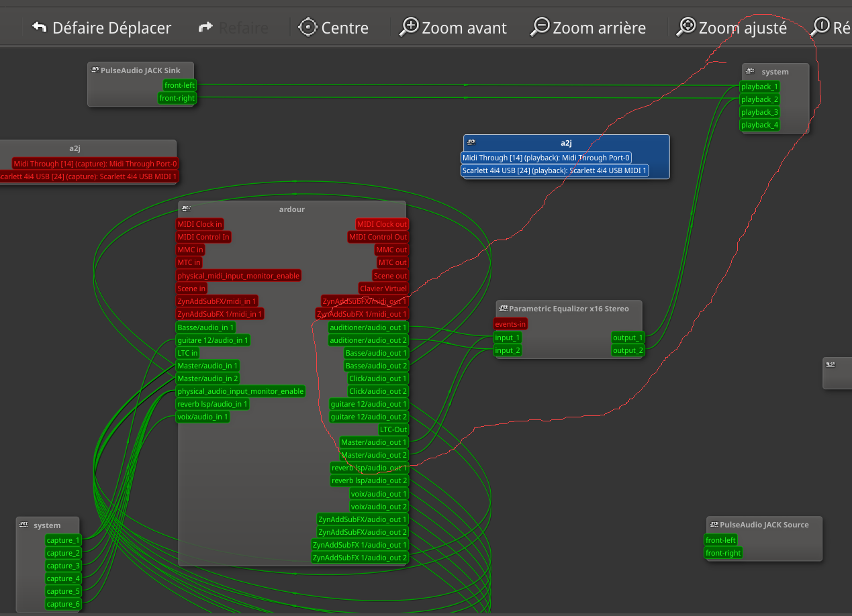Select ardour LTC in port

187,353
